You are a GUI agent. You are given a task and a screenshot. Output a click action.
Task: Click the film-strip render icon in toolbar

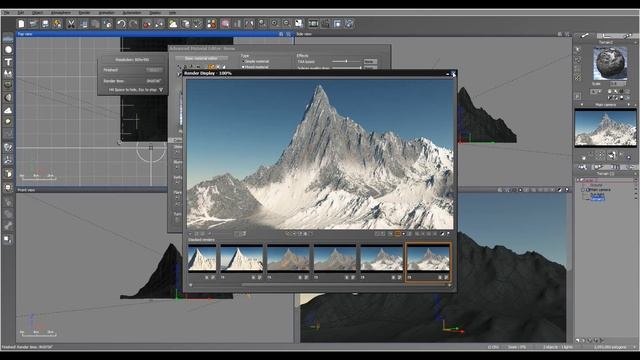pyautogui.click(x=313, y=24)
